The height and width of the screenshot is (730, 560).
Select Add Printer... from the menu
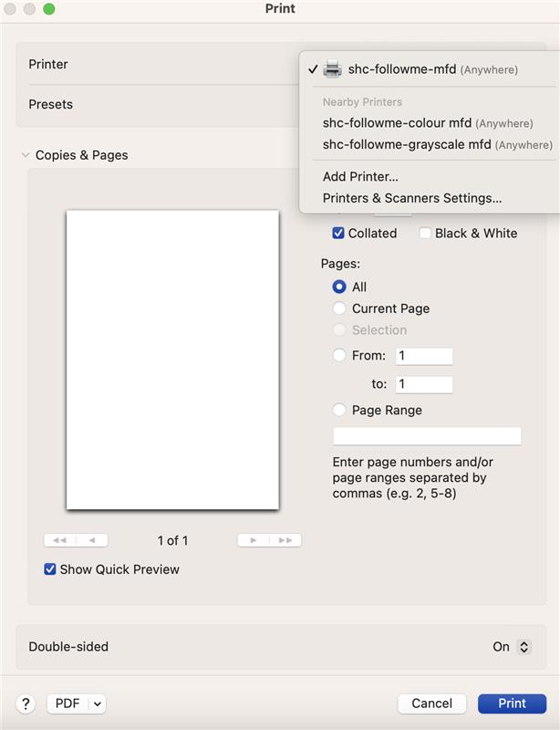360,177
